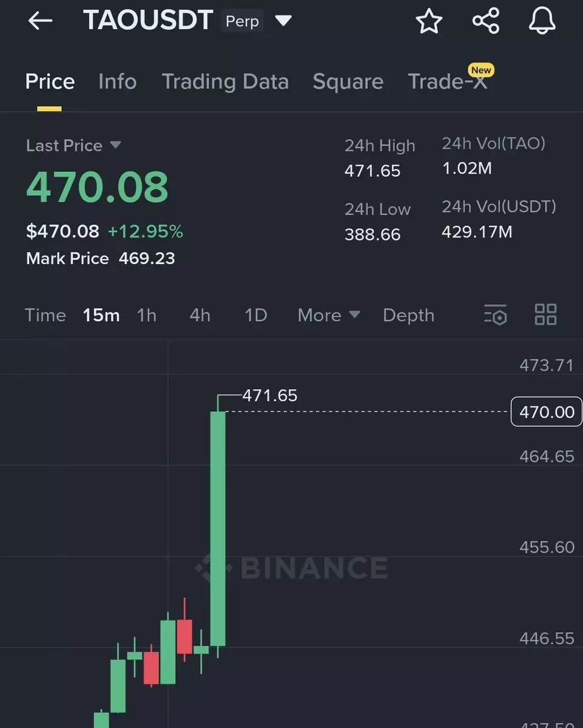The image size is (583, 728).
Task: Expand the TAOUSDT pair selector arrow
Action: coord(283,21)
